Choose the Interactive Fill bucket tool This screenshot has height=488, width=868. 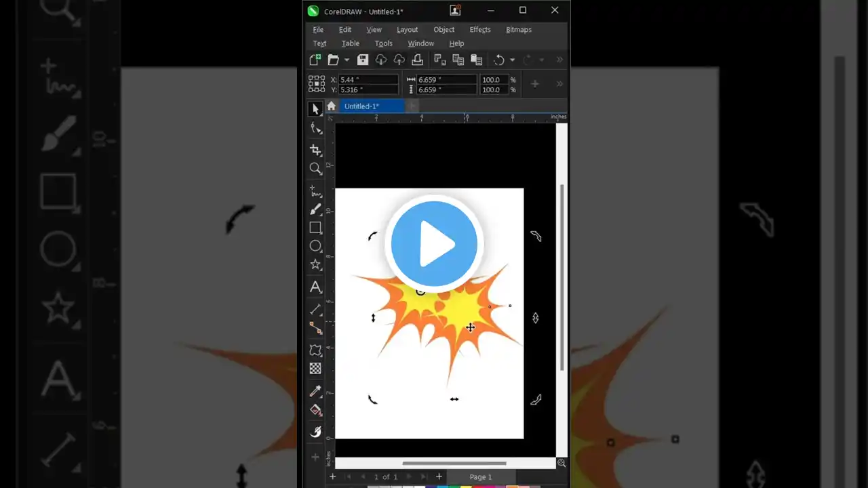[315, 409]
